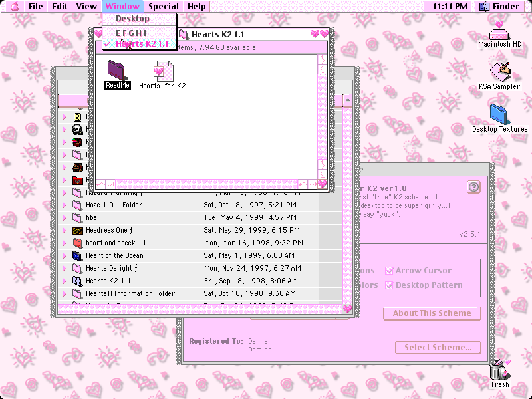Screen dimensions: 532x399
Task: Expand the Hearts Delight disclosure triangle
Action: click(64, 268)
